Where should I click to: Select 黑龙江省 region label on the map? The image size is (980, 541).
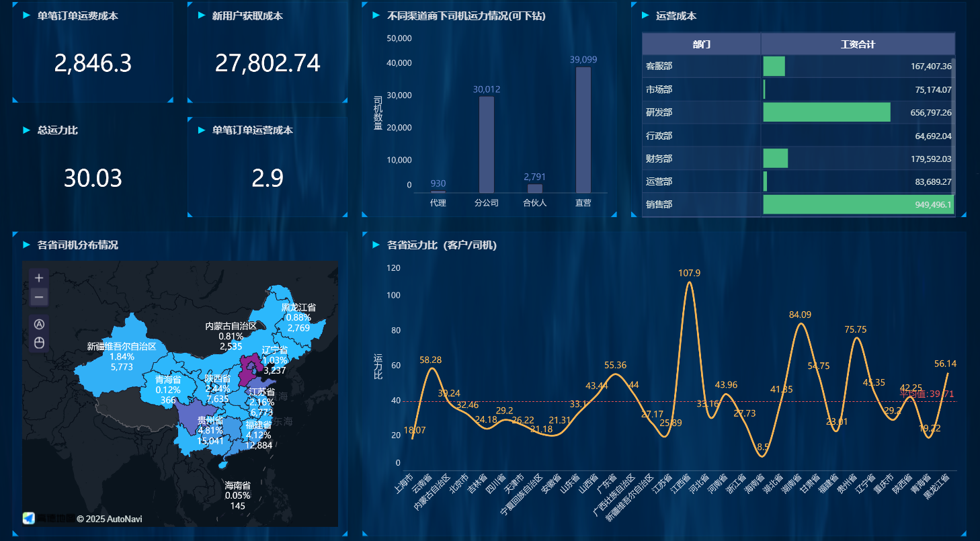click(298, 307)
